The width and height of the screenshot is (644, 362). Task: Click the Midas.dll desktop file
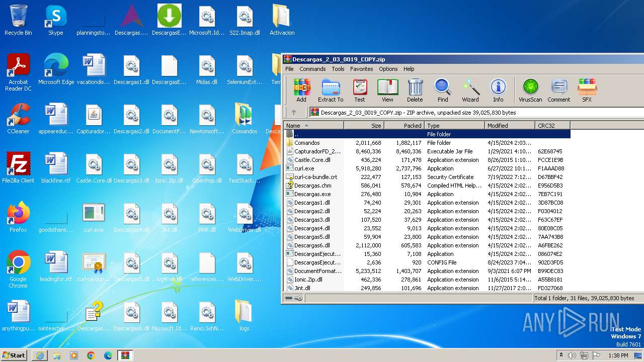[x=207, y=69]
